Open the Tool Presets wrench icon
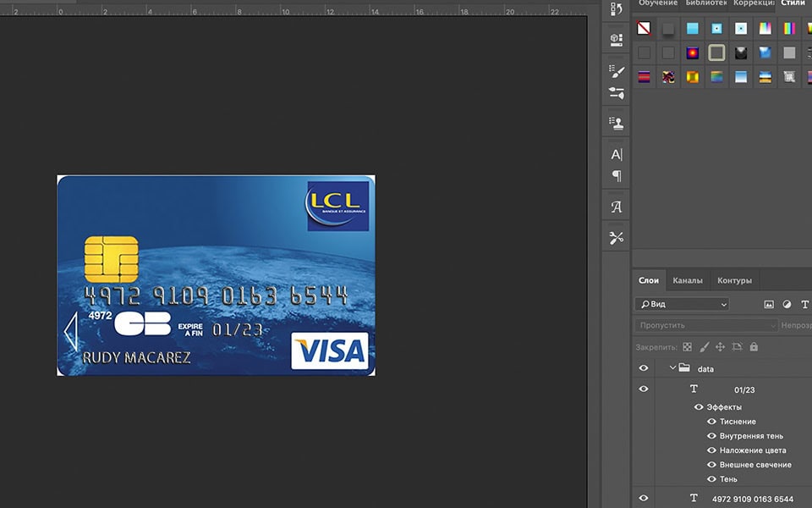This screenshot has height=508, width=812. [617, 238]
